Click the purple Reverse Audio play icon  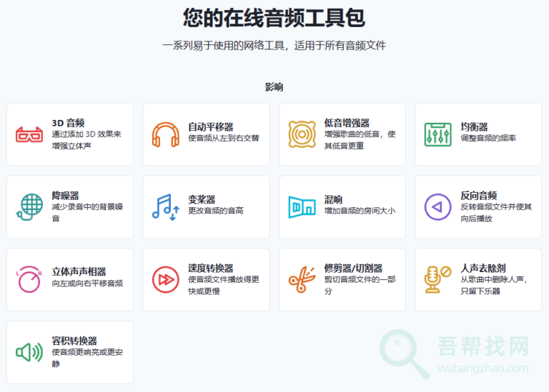tap(437, 207)
